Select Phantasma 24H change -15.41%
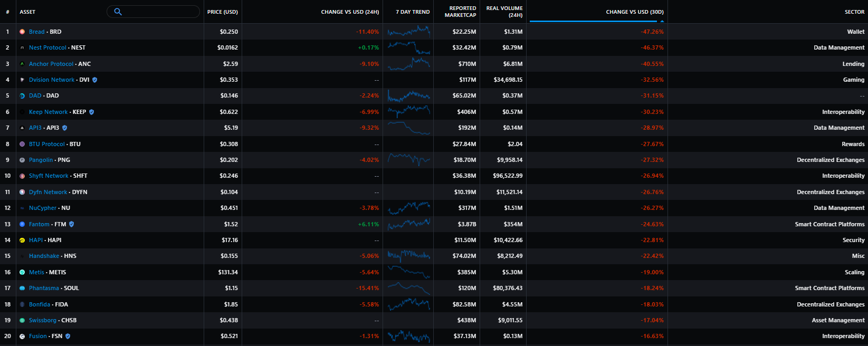 pos(367,288)
